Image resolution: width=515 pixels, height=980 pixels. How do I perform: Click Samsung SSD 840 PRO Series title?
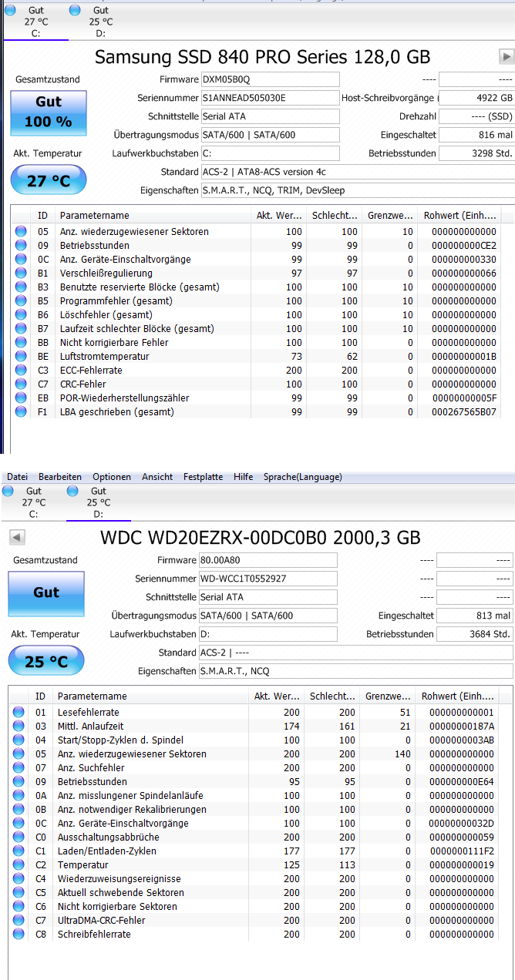[262, 56]
